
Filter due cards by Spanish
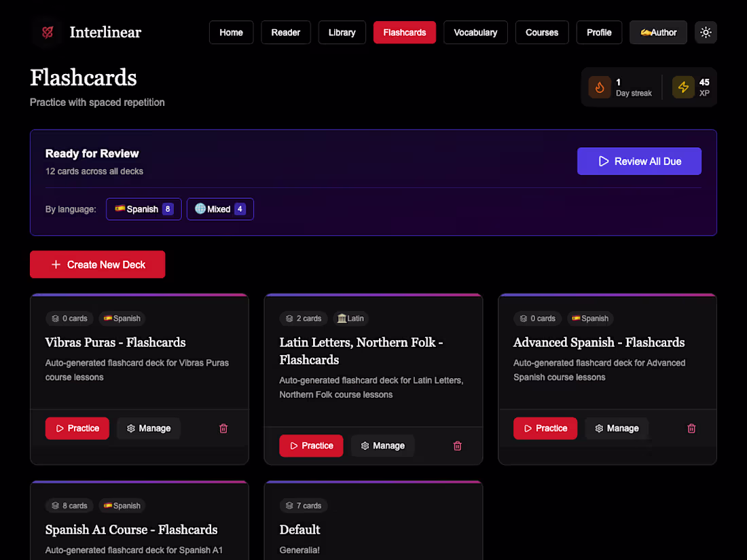click(144, 209)
